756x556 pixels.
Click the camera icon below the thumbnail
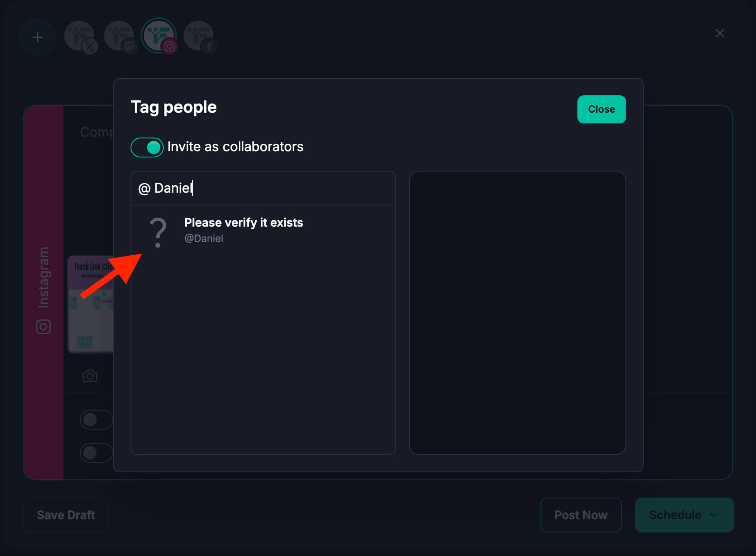[90, 376]
